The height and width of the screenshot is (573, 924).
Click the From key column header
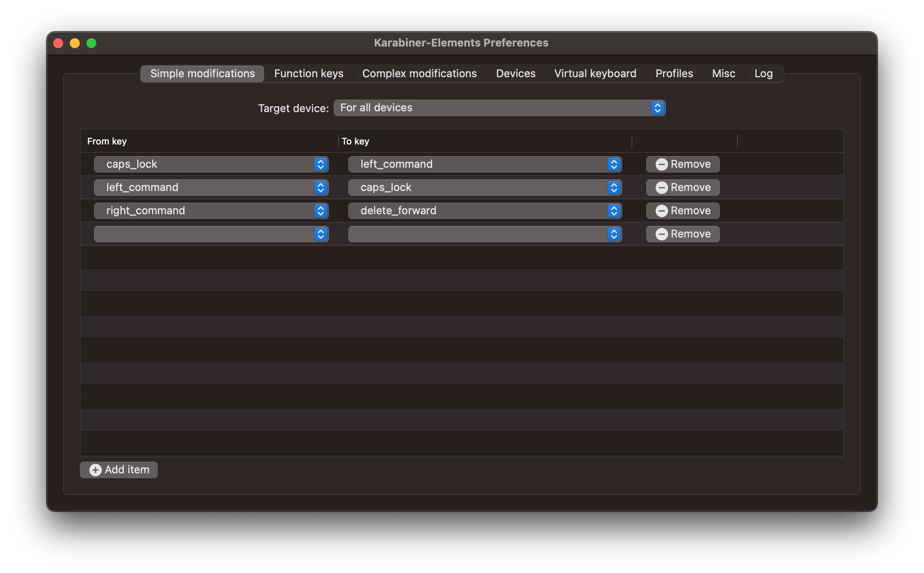pos(107,141)
